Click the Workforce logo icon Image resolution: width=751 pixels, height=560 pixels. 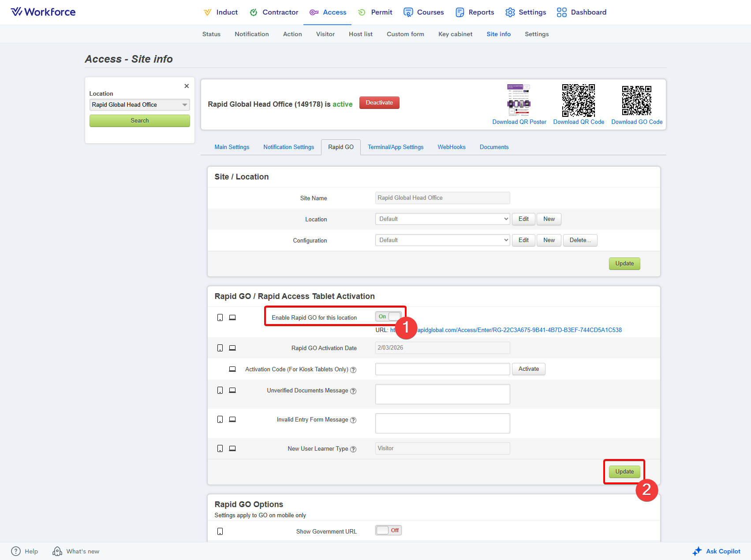[x=16, y=12]
